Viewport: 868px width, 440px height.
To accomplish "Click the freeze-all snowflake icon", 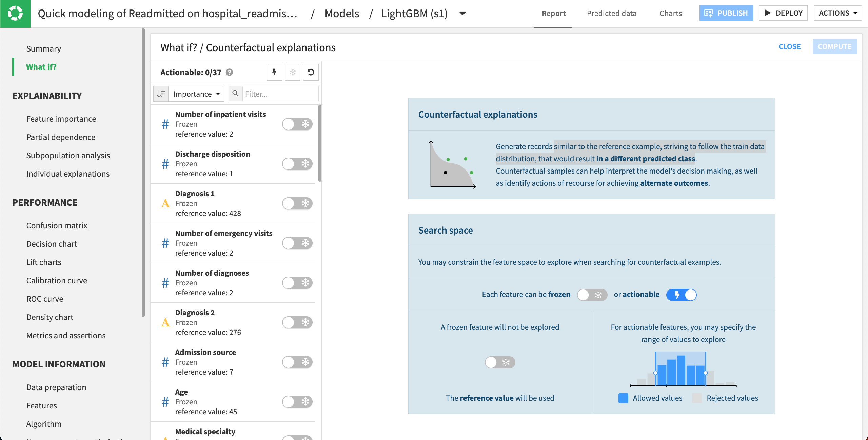I will (x=293, y=72).
